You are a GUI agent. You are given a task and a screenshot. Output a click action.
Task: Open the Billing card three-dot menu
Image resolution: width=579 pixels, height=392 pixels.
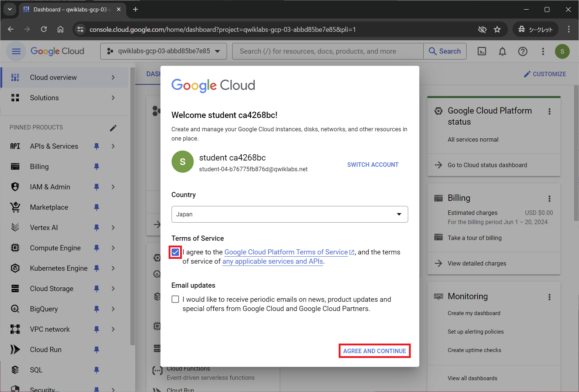549,199
